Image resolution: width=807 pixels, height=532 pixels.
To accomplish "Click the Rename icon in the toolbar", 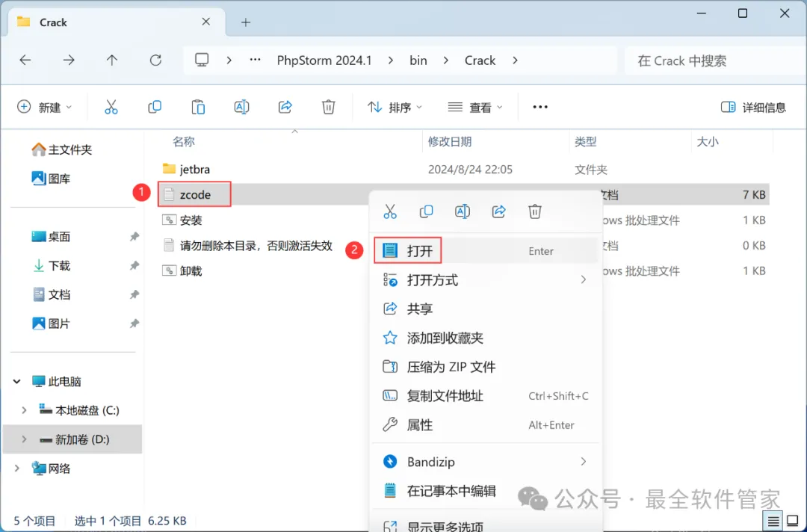I will coord(241,107).
